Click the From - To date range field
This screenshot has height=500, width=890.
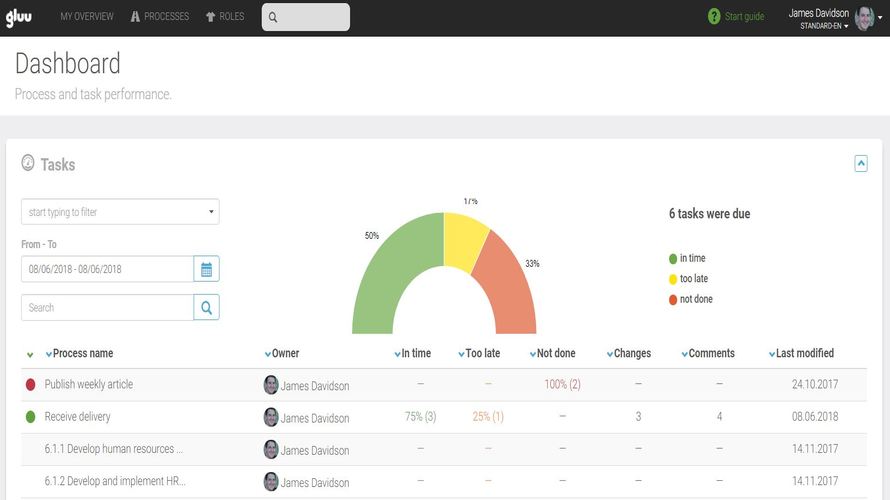click(107, 269)
